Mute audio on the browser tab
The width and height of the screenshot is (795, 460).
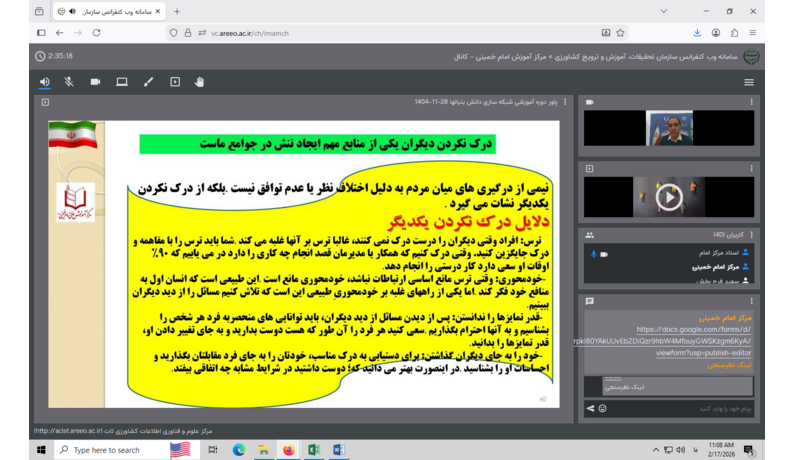(73, 11)
